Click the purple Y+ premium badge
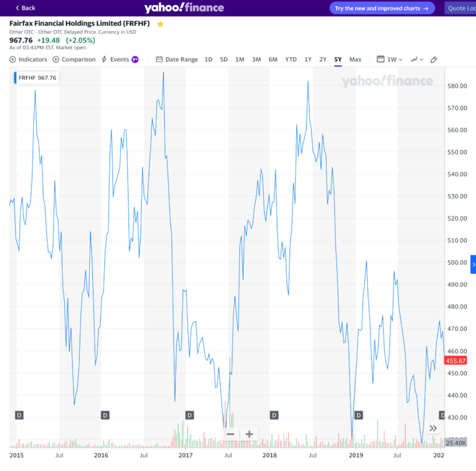The width and height of the screenshot is (476, 471). pyautogui.click(x=135, y=60)
